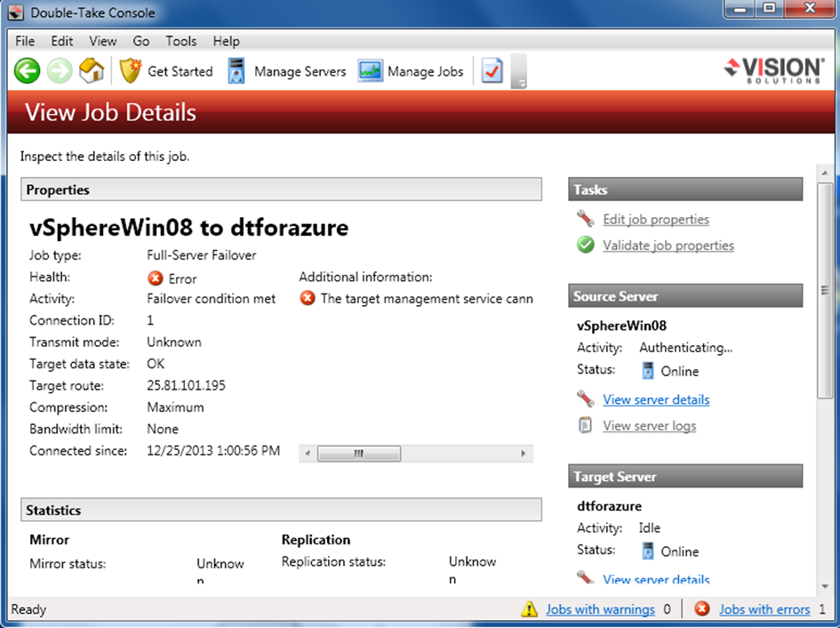
Task: Click the Manage Jobs monitor icon
Action: (x=370, y=71)
